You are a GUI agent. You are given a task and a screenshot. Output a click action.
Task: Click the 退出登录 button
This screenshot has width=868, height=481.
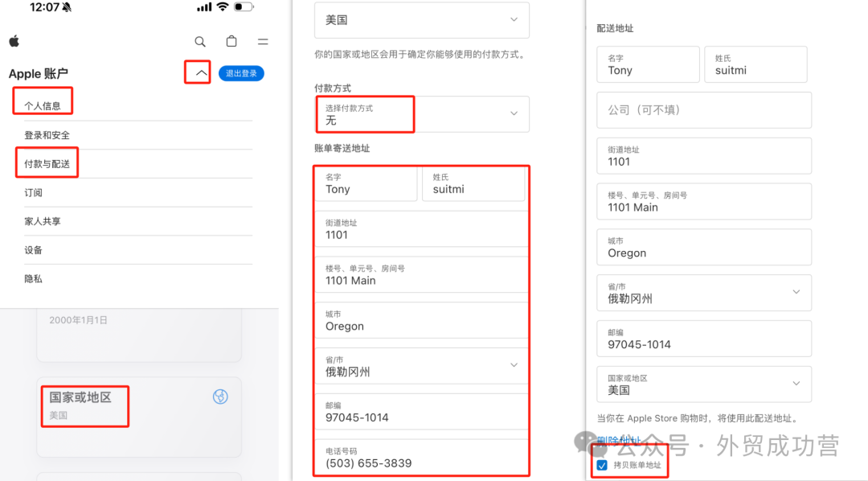[x=241, y=73]
